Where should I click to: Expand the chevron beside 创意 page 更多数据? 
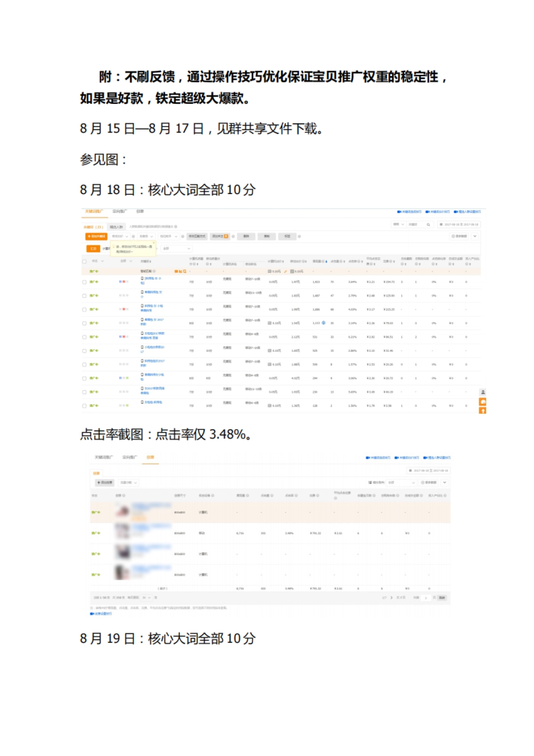pos(445,483)
